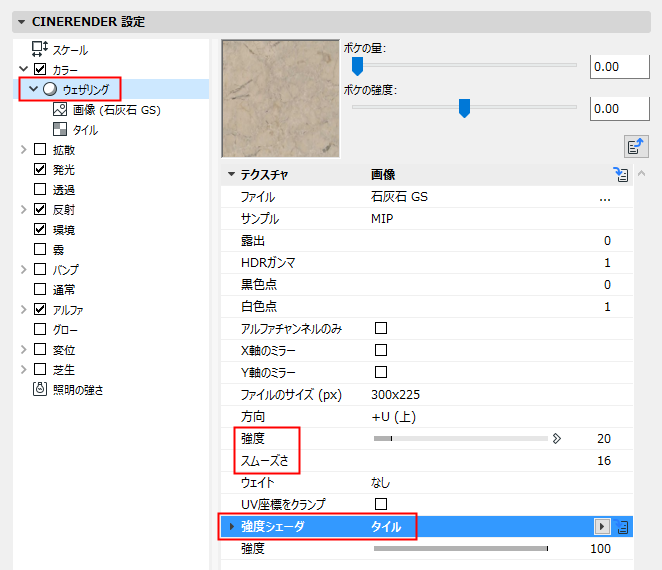The width and height of the screenshot is (662, 570).
Task: Expand the 強度シェーダ row triangle
Action: pyautogui.click(x=231, y=527)
